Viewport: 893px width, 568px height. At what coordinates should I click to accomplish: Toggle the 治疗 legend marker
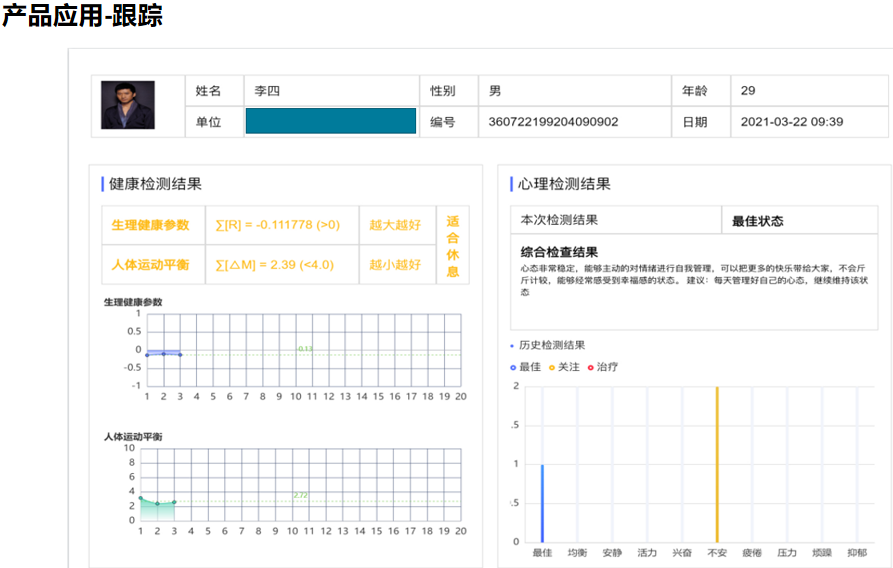point(591,367)
